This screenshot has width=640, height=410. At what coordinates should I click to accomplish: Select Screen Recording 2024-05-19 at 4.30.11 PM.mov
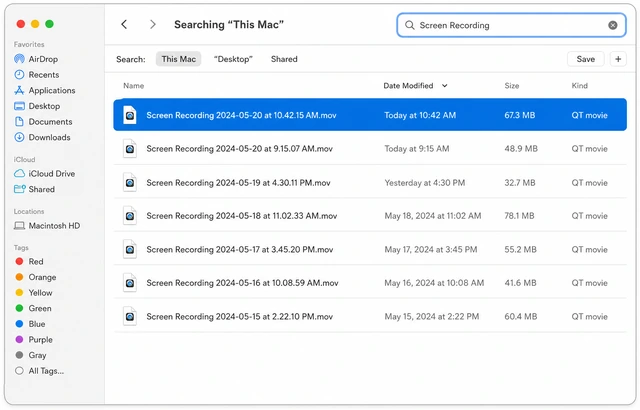click(x=370, y=182)
